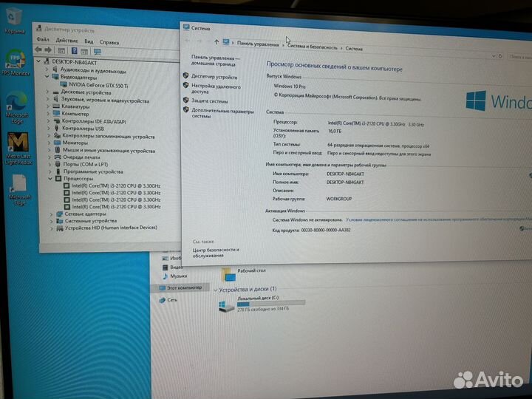The height and width of the screenshot is (399, 532).
Task: Open license agreement terms link
Action: pos(439,220)
